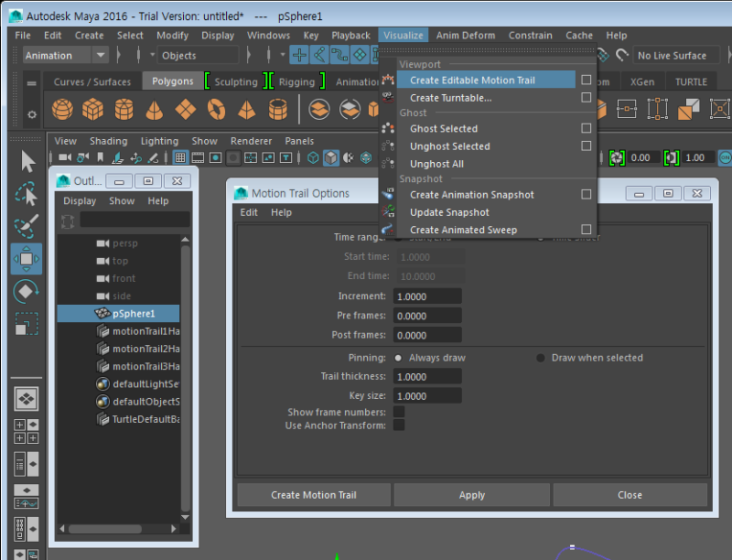732x560 pixels.
Task: Open the shelf settings gear
Action: [32, 113]
